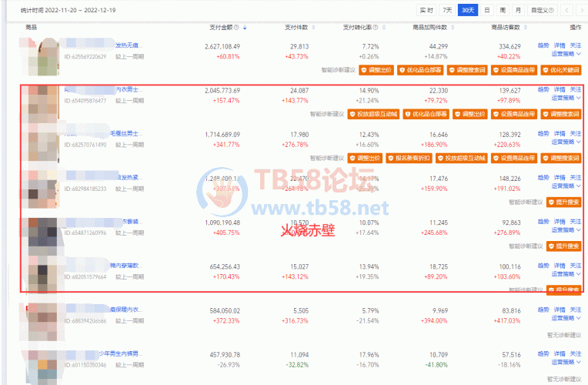Screen dimensions: 588x385
Task: Open 趋势 link for first product
Action: 543,46
